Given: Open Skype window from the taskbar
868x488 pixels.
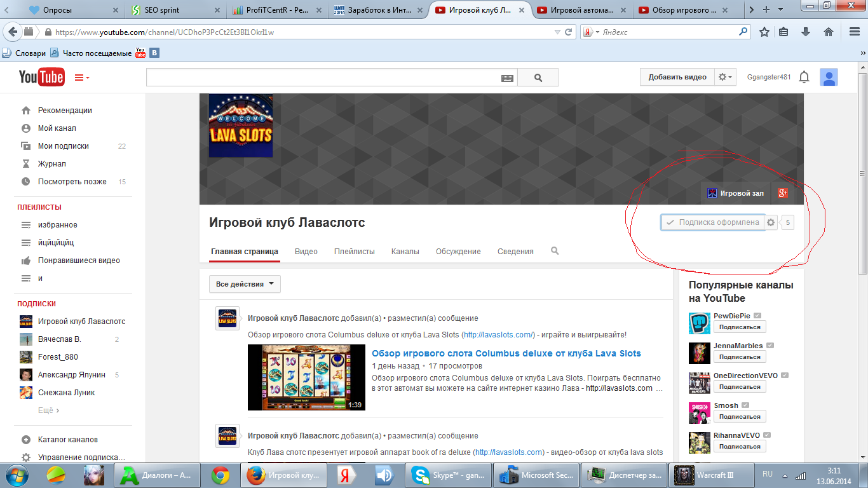Looking at the screenshot, I should 449,475.
